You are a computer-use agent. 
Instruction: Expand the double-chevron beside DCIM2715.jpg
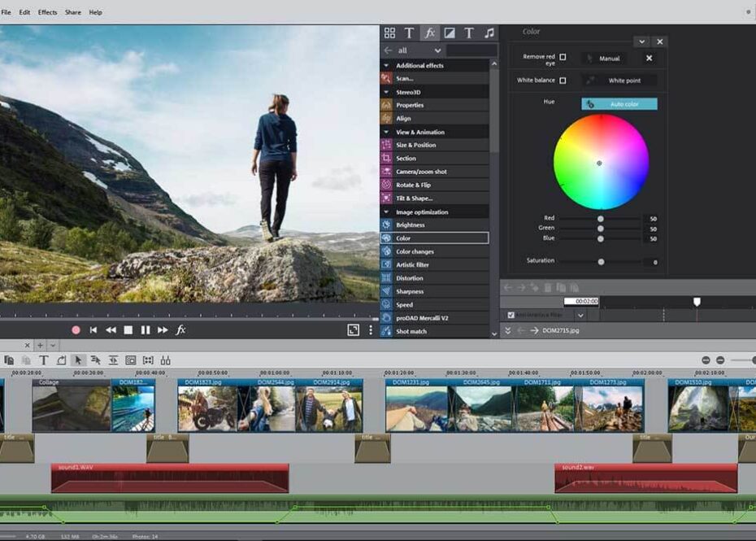(508, 330)
